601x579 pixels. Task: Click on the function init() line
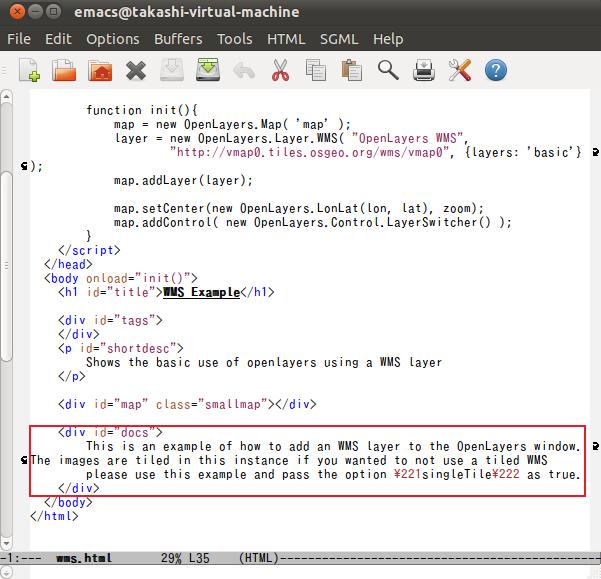click(141, 110)
